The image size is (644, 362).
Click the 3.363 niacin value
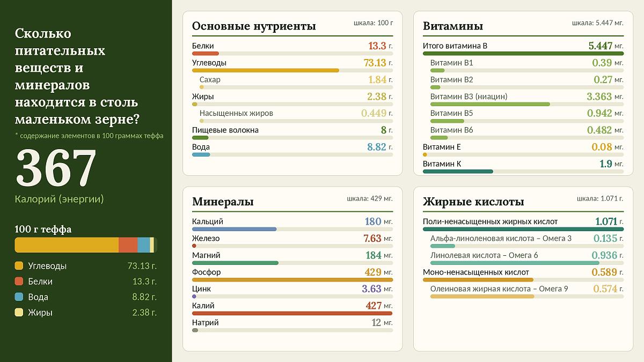point(599,97)
